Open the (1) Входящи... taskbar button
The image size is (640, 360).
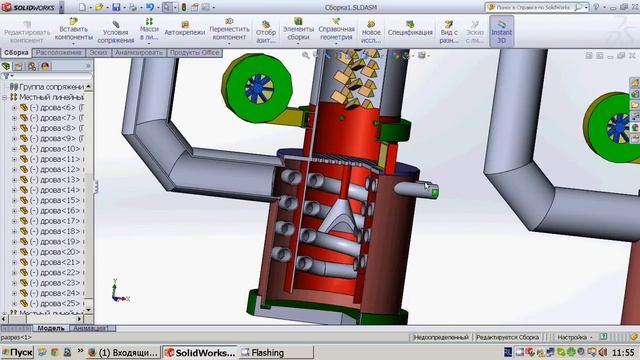click(x=123, y=352)
